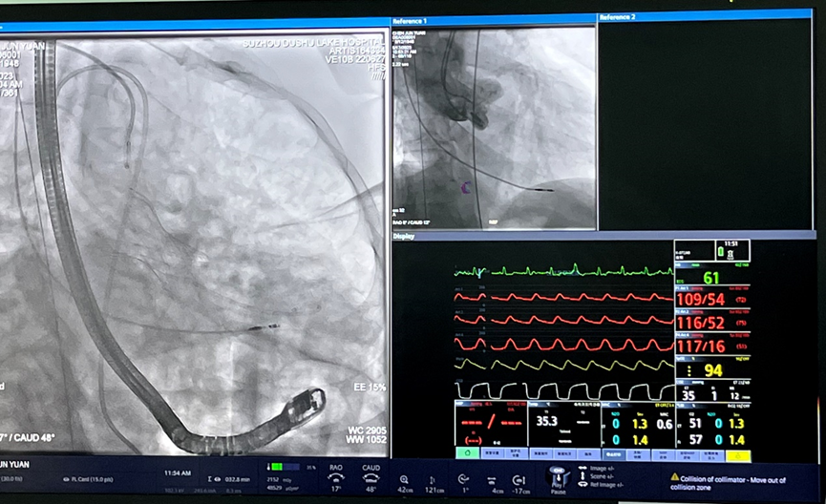Click the collimator collision warning icon
826x504 pixels.
(675, 476)
